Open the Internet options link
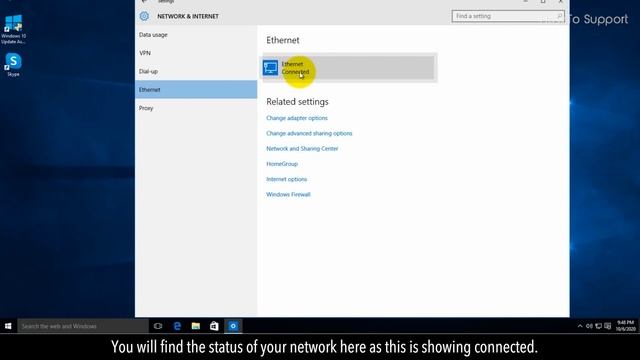 (287, 179)
